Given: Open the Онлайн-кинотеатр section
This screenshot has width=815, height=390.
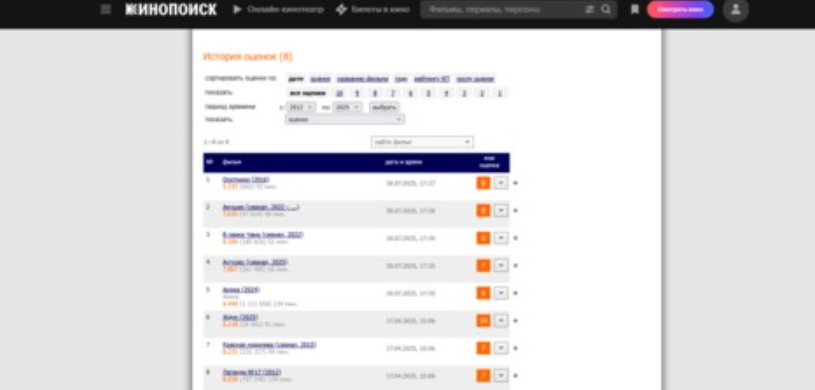Looking at the screenshot, I should (278, 9).
